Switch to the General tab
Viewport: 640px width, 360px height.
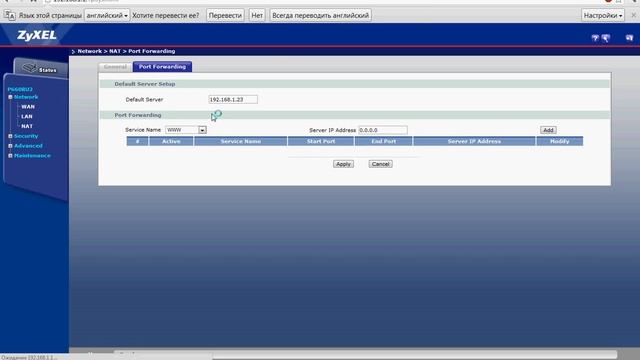pos(115,67)
